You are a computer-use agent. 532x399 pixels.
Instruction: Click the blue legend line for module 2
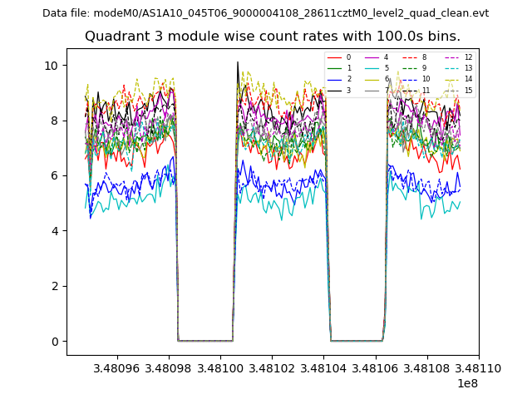click(333, 79)
